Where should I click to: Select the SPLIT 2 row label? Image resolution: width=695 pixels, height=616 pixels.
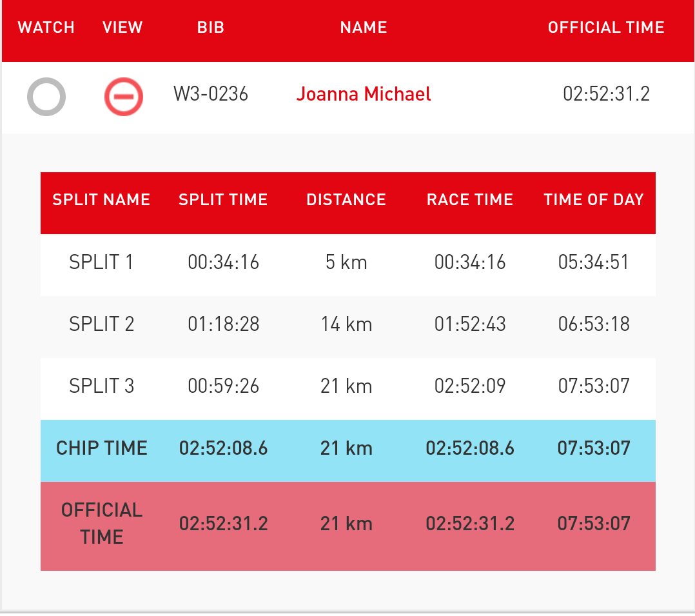tap(101, 324)
